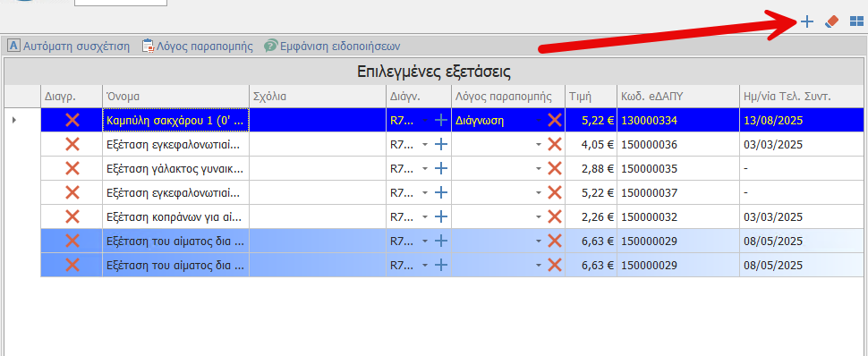The width and height of the screenshot is (868, 356).
Task: Click the date cell 13/08/2025
Action: 801,120
